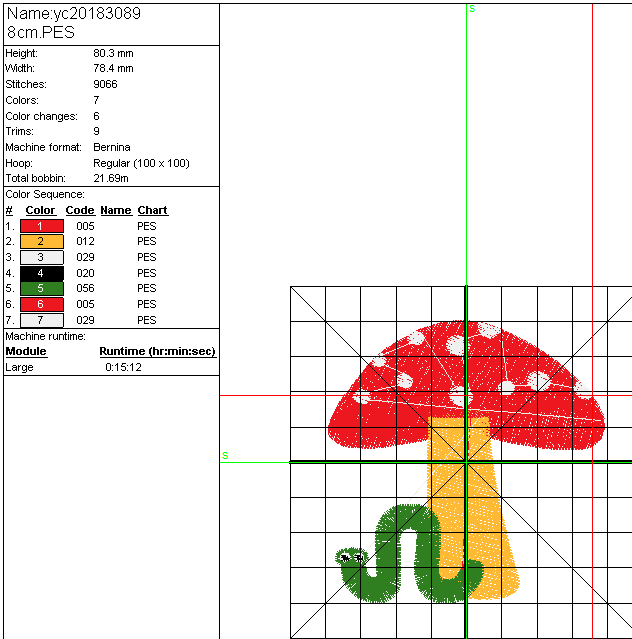Click the machine format value Bernina
This screenshot has height=639, width=632.
tap(112, 147)
